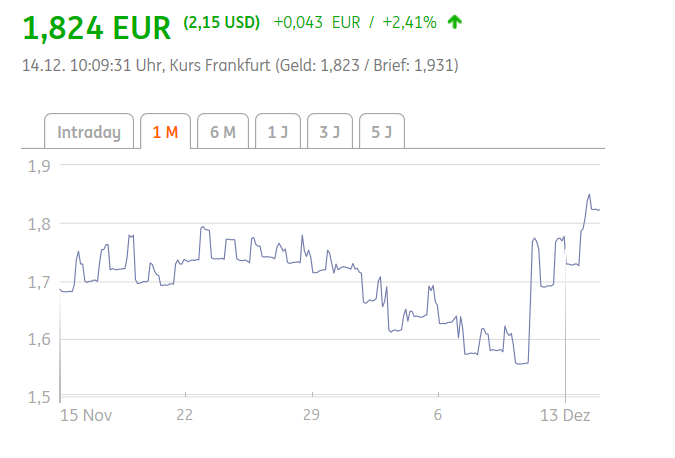Viewport: 675px width, 458px height.
Task: Click the 2,15 USD price value
Action: 222,22
